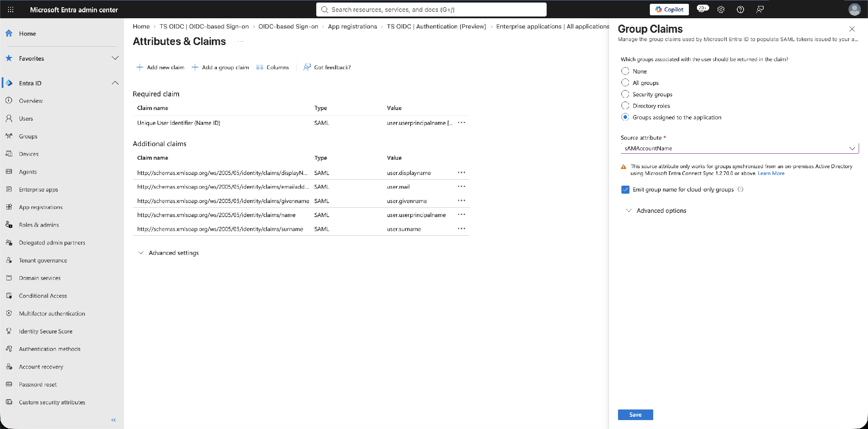The height and width of the screenshot is (429, 868).
Task: Click the feedback person icon in header
Action: 760,9
